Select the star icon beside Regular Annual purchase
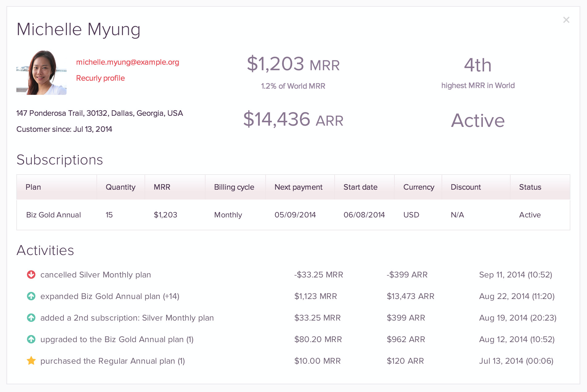587x392 pixels. (31, 361)
